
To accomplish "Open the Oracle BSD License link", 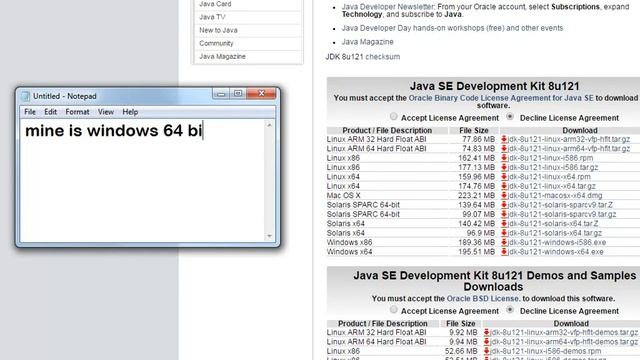I will coord(482,299).
